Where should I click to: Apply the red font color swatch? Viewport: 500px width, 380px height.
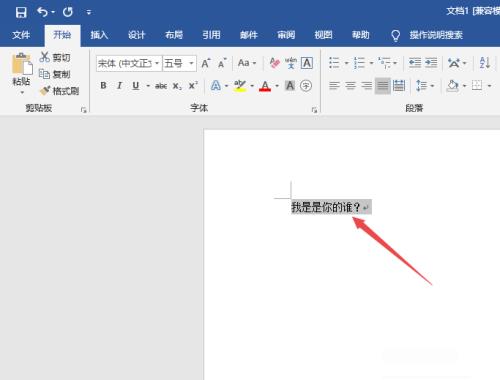click(265, 86)
